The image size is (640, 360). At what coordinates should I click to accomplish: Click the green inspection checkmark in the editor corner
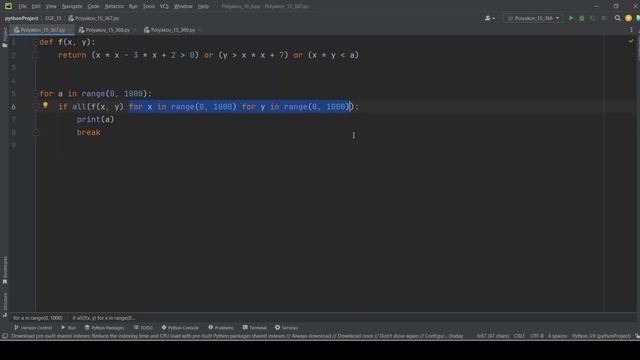631,41
